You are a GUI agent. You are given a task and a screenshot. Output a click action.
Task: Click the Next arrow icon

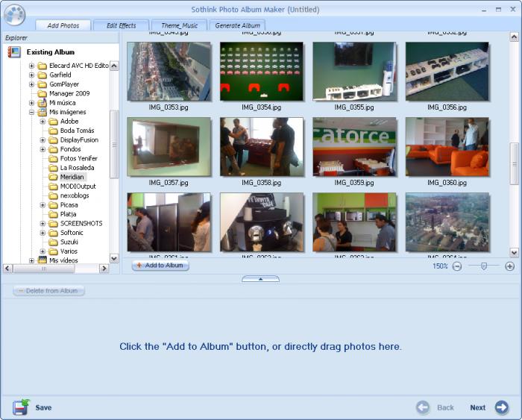(501, 407)
